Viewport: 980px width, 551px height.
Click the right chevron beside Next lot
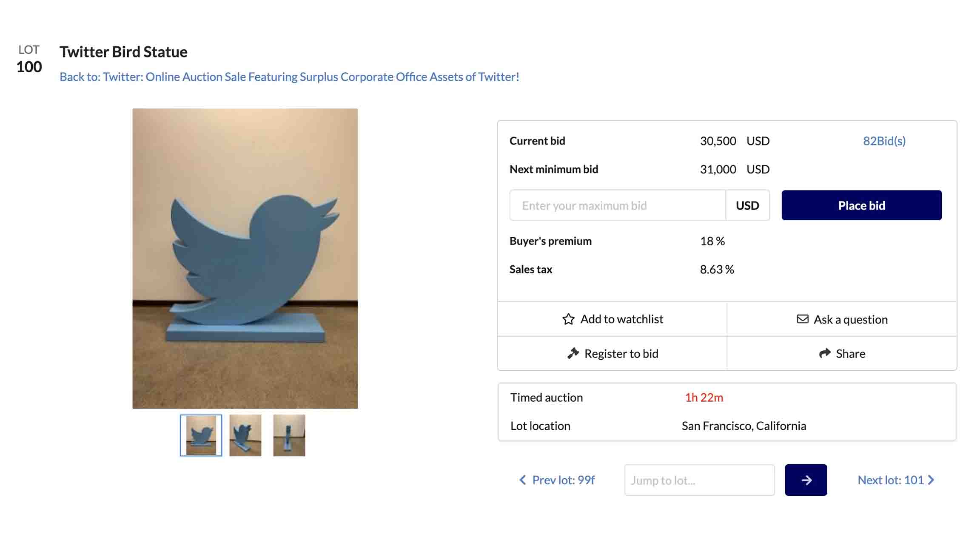coord(931,480)
